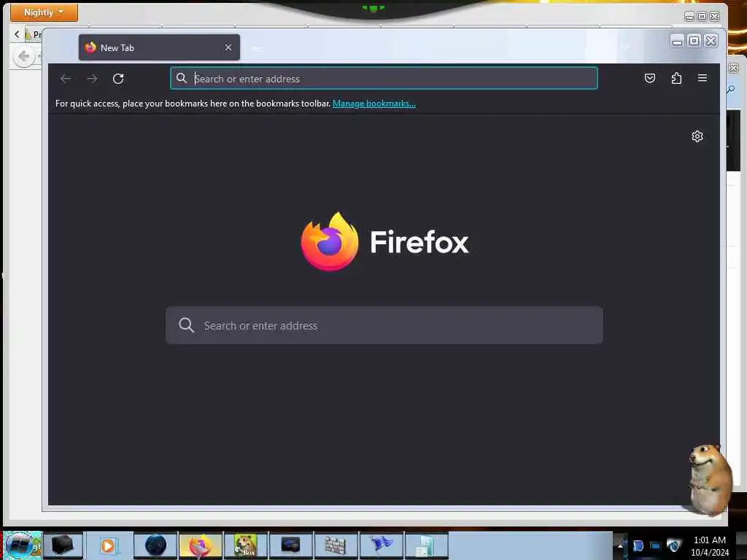Switch to the Firefox taskbar button
Viewport: 747px width, 560px height.
pyautogui.click(x=201, y=545)
